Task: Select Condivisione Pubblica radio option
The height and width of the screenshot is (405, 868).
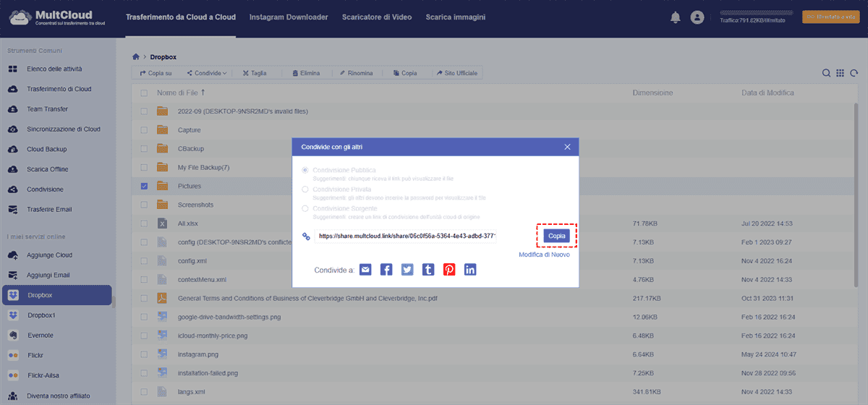Action: click(305, 170)
